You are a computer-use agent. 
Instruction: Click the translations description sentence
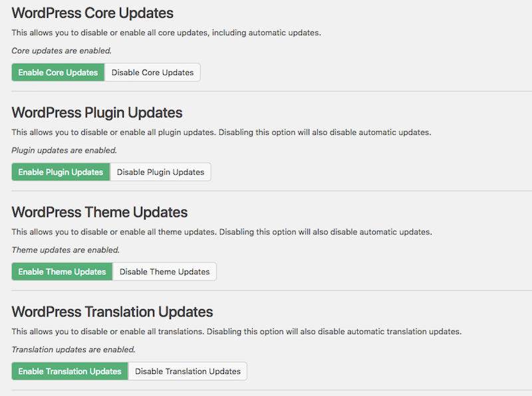click(237, 332)
